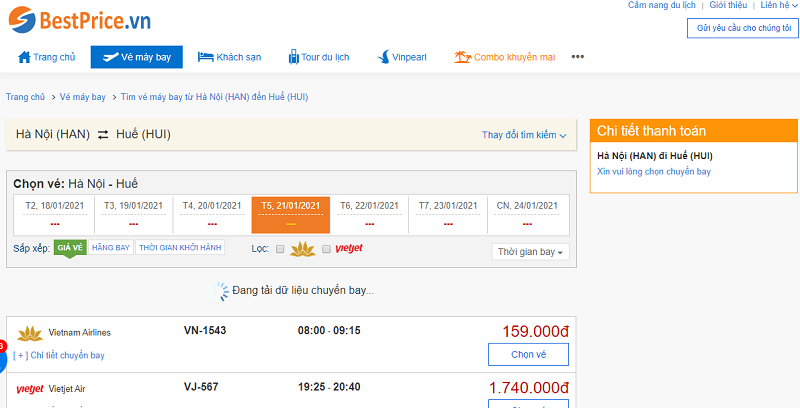Open the three-dots more menu

coord(578,57)
